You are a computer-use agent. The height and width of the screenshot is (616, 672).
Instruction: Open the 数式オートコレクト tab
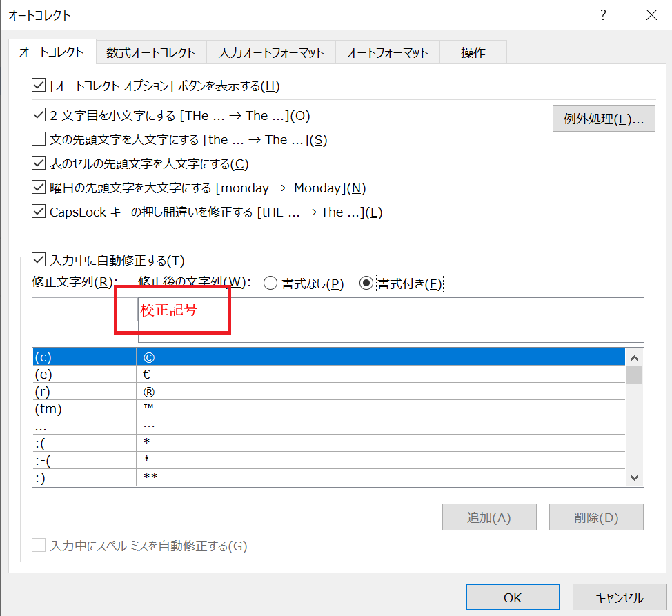tap(151, 52)
